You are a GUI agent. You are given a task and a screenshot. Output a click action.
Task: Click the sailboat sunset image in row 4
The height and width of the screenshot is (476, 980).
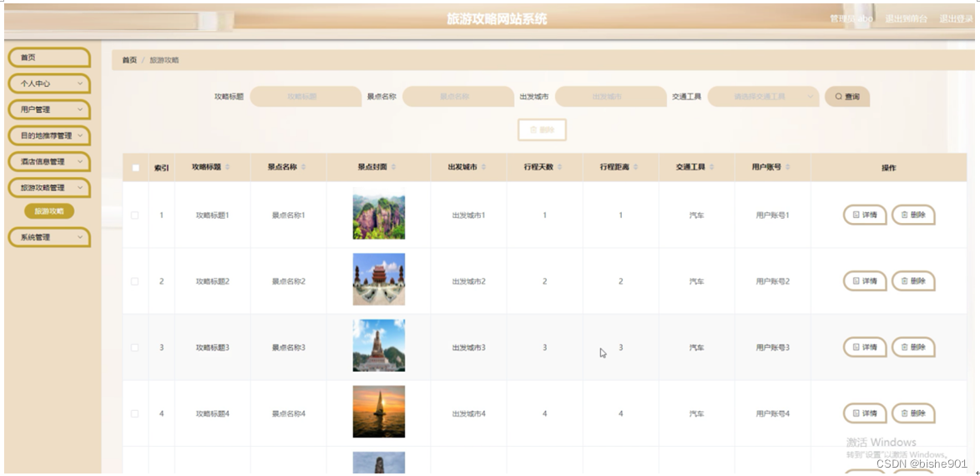(x=379, y=412)
